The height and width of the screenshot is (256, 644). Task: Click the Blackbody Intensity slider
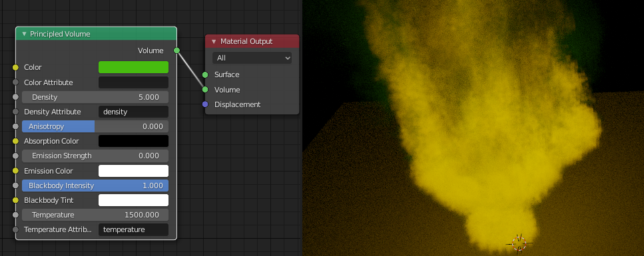tap(95, 186)
